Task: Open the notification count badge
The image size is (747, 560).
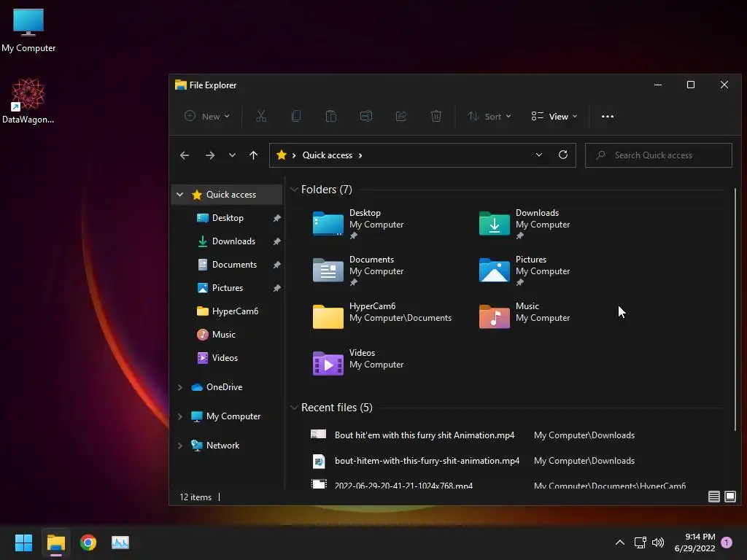Action: tap(727, 542)
